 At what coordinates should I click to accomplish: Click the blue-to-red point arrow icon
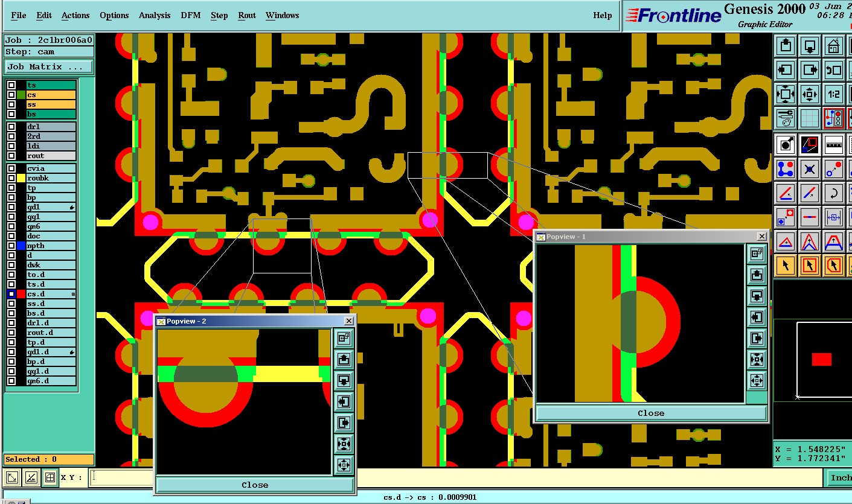coord(833,169)
